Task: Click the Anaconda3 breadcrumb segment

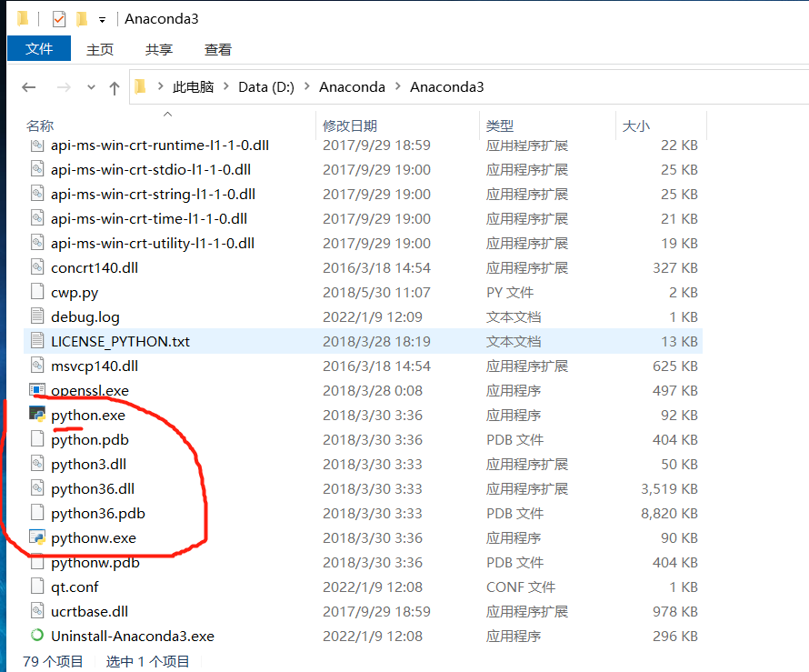Action: pos(447,86)
